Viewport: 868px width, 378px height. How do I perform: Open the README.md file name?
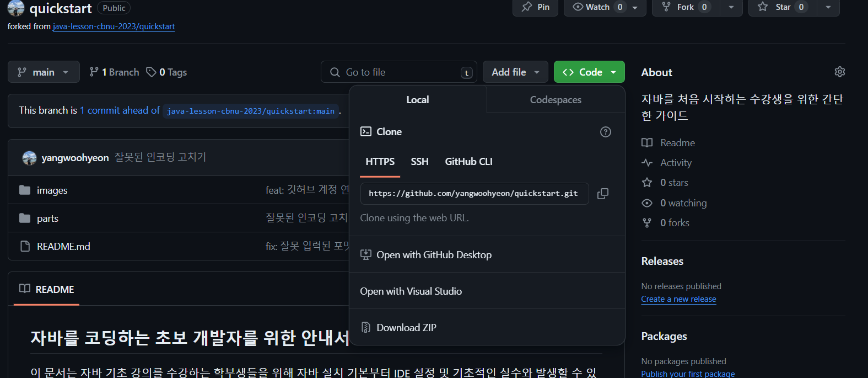(x=63, y=247)
